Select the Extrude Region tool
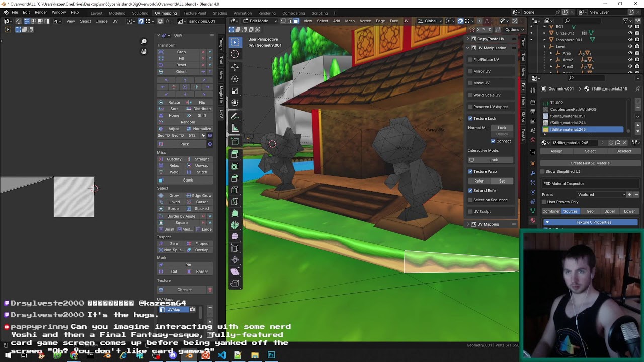The image size is (644, 362). [x=235, y=154]
